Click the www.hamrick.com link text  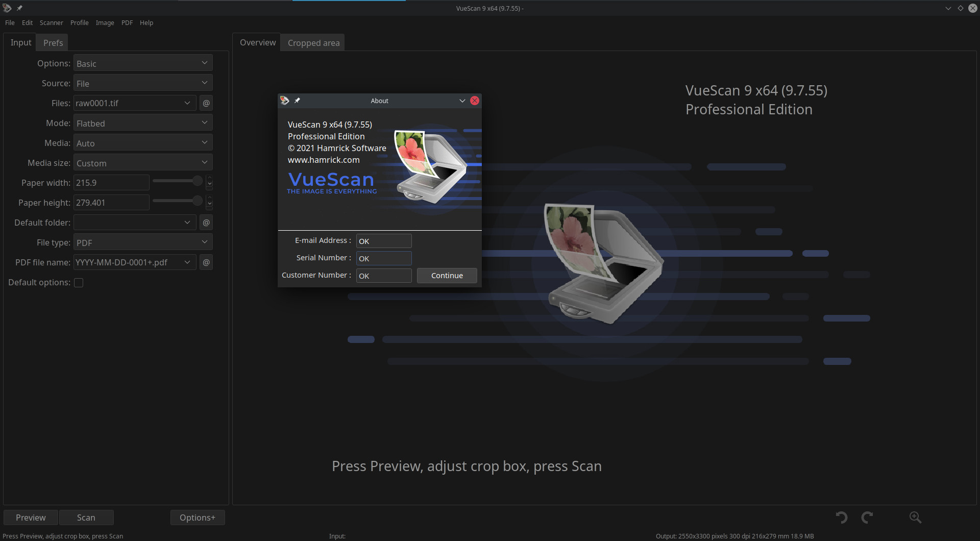[x=324, y=160]
